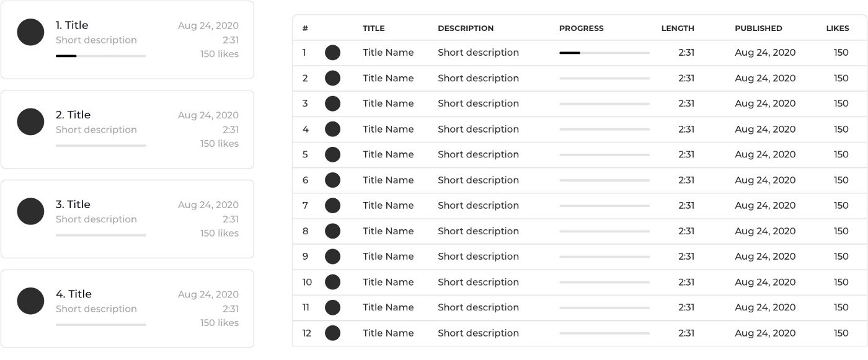Click the progress bar in card 1. Title
Image resolution: width=868 pixels, height=360 pixels.
click(100, 56)
